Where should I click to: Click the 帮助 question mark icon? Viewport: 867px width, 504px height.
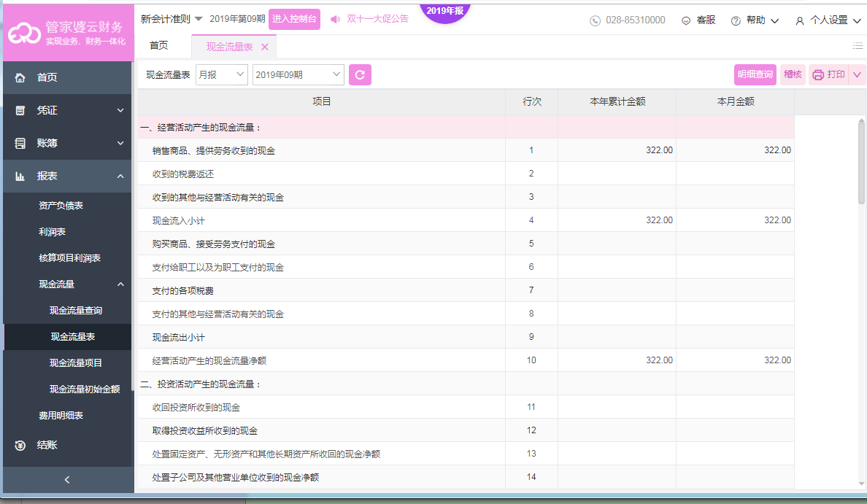pos(736,20)
